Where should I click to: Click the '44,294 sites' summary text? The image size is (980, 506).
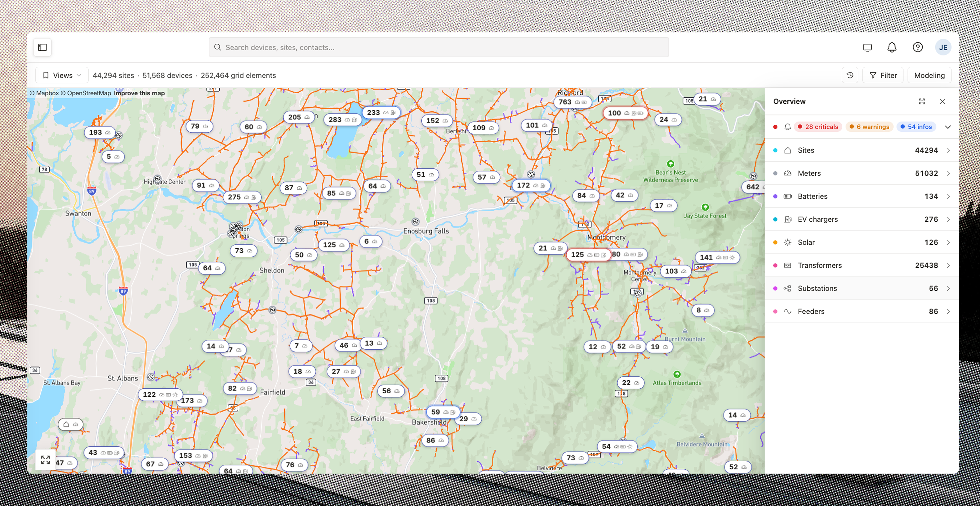click(113, 75)
